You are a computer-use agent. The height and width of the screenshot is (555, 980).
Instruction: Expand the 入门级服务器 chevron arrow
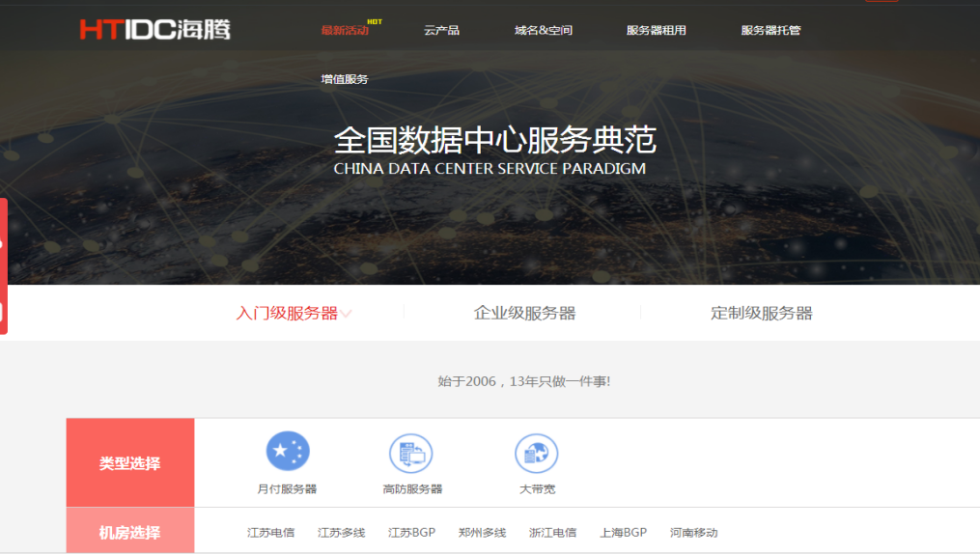(347, 314)
